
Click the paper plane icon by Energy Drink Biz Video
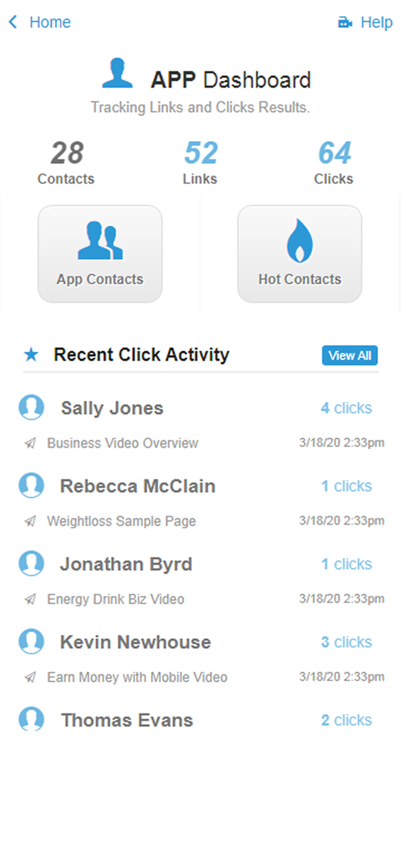(30, 599)
